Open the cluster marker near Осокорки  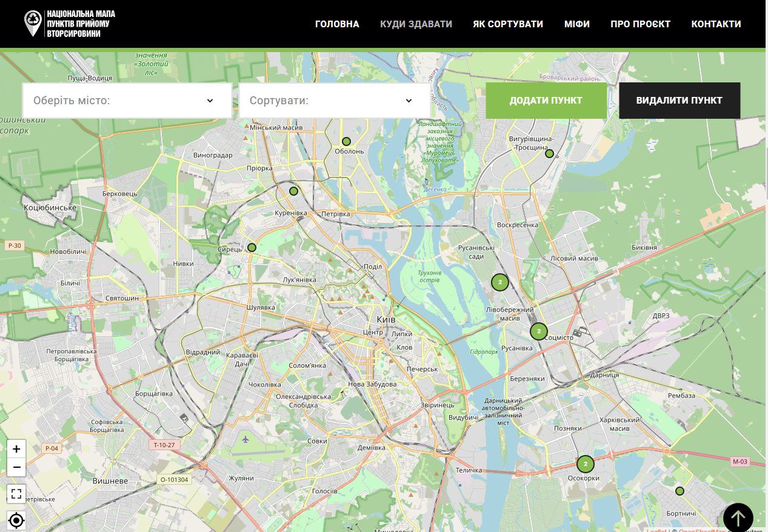coord(585,464)
